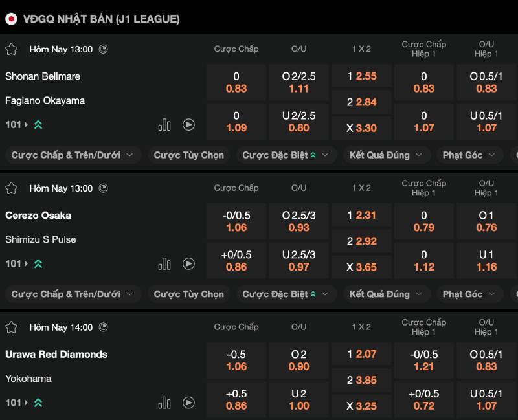
Task: Open statistics chart for Cerezo Osaka match
Action: pyautogui.click(x=164, y=264)
